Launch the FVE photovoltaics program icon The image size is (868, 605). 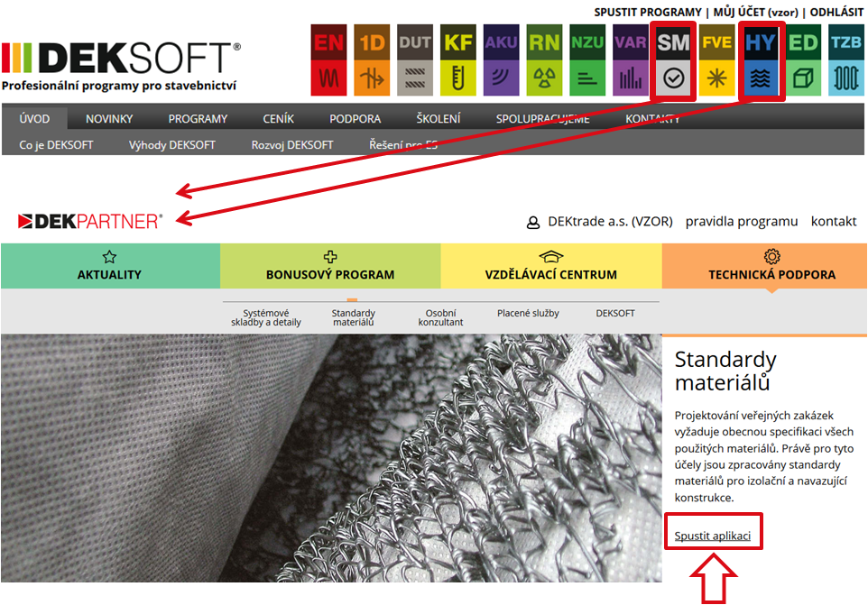pyautogui.click(x=717, y=60)
